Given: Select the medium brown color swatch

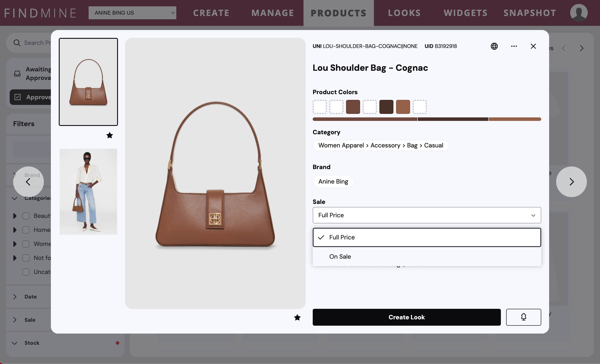Looking at the screenshot, I should click(x=353, y=107).
